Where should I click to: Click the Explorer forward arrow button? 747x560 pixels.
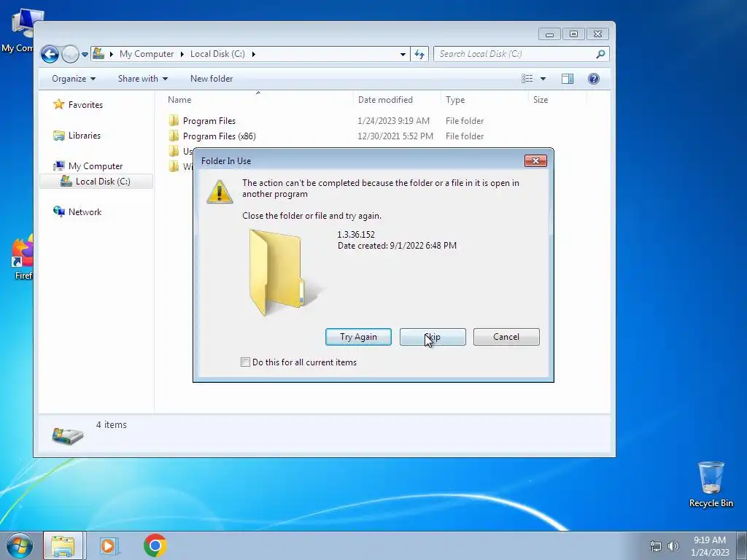70,54
